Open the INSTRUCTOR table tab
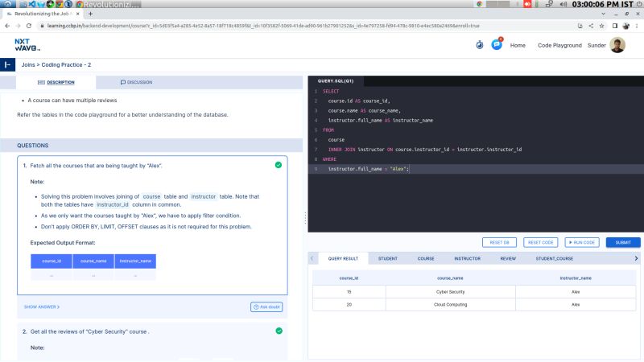This screenshot has height=362, width=644. tap(467, 258)
